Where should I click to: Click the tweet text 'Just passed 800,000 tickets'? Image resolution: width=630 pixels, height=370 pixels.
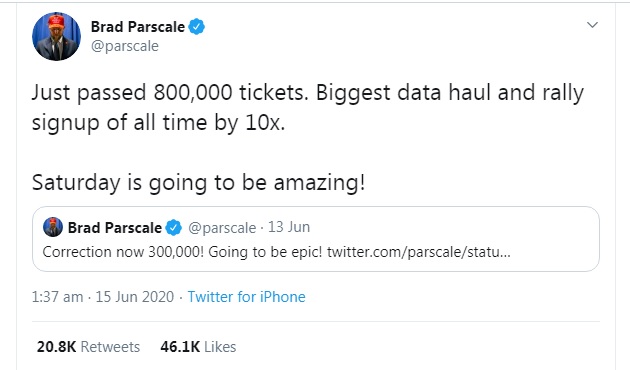(170, 92)
